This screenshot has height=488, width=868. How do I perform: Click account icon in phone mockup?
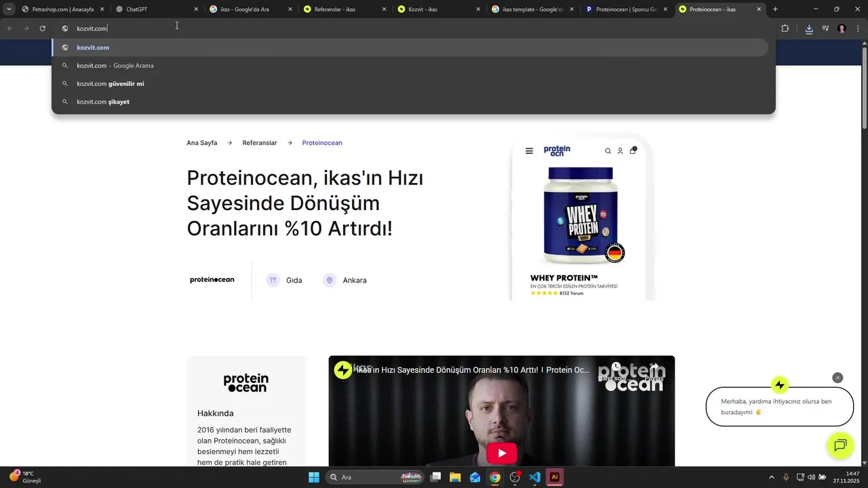coord(620,151)
